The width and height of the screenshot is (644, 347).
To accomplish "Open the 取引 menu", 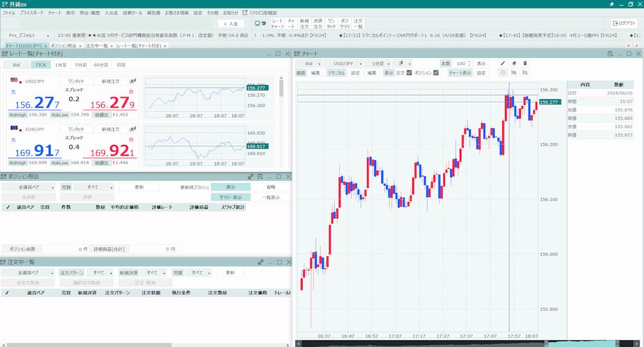I will [x=71, y=13].
